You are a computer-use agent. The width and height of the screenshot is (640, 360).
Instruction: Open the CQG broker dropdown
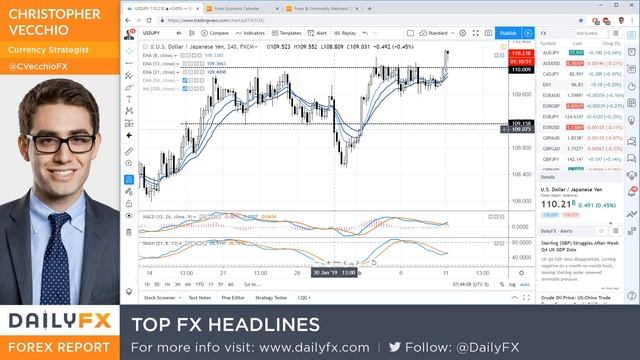pos(304,298)
